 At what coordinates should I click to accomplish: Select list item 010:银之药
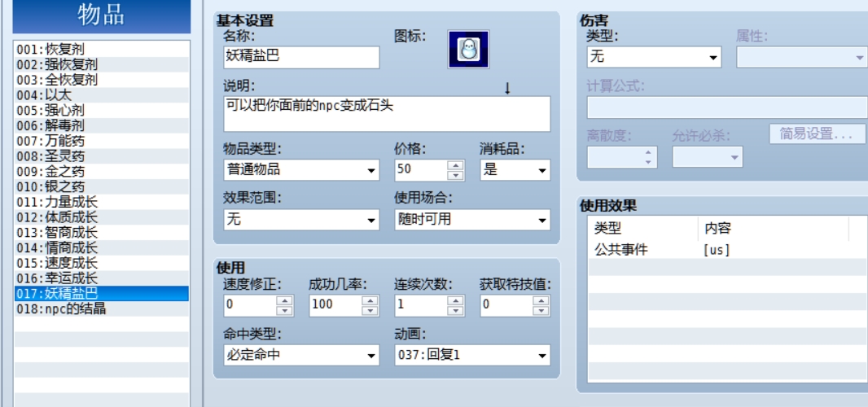pyautogui.click(x=101, y=186)
